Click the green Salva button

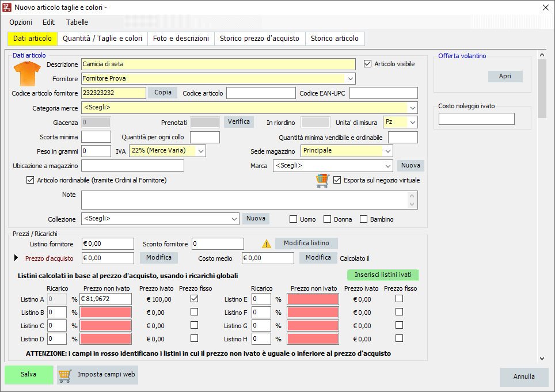coord(29,375)
